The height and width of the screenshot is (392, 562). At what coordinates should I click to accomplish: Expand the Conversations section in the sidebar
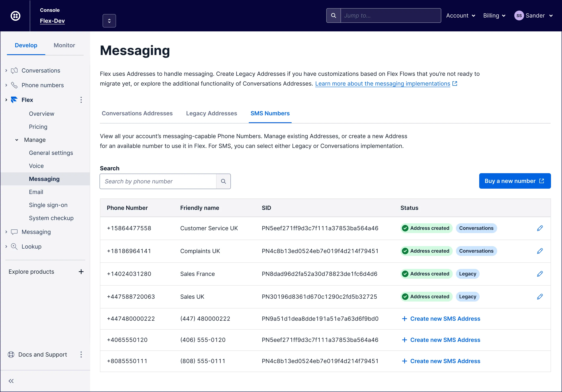point(6,70)
